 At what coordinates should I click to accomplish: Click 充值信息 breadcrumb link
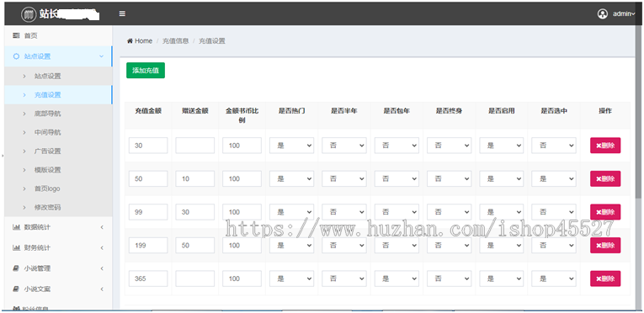tap(175, 40)
